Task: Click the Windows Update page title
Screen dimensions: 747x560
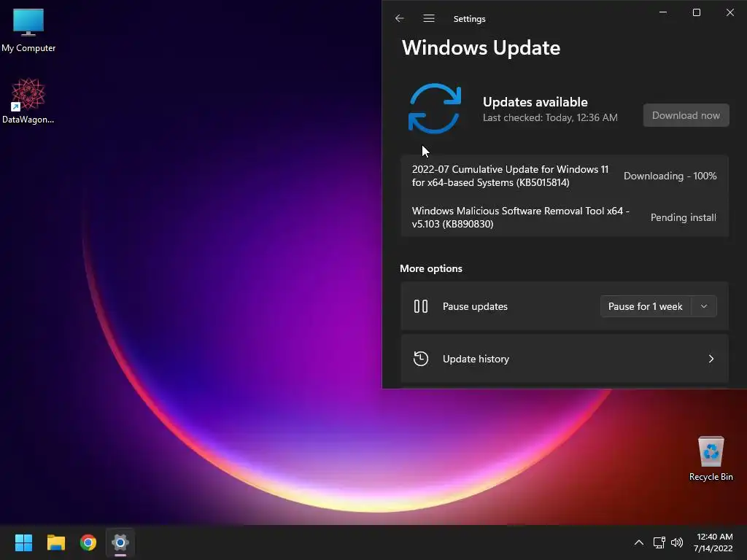Action: tap(481, 47)
